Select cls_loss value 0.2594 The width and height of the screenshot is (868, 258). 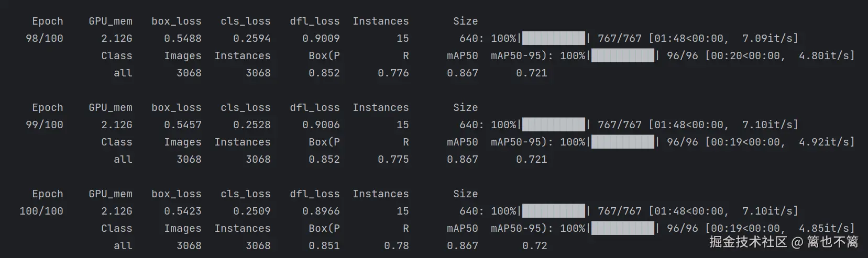[x=251, y=38]
